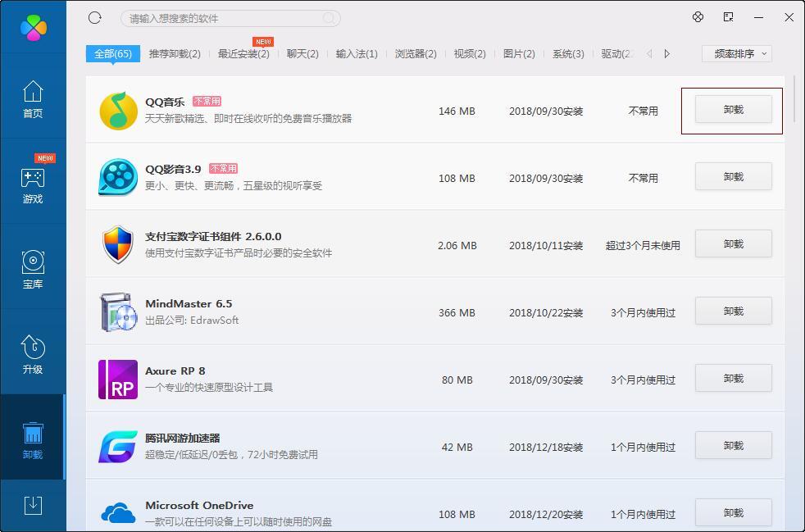Open the 频率排序 sort dropdown

(x=735, y=52)
